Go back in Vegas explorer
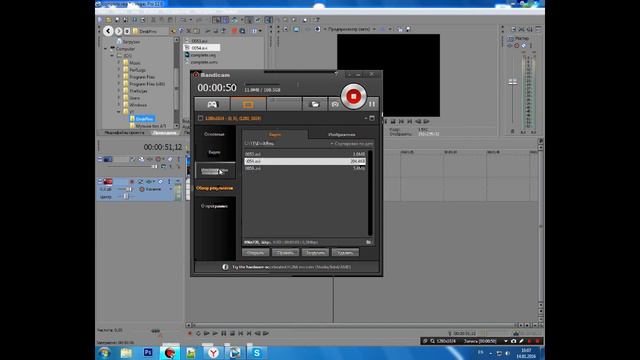This screenshot has width=640, height=360. click(108, 31)
